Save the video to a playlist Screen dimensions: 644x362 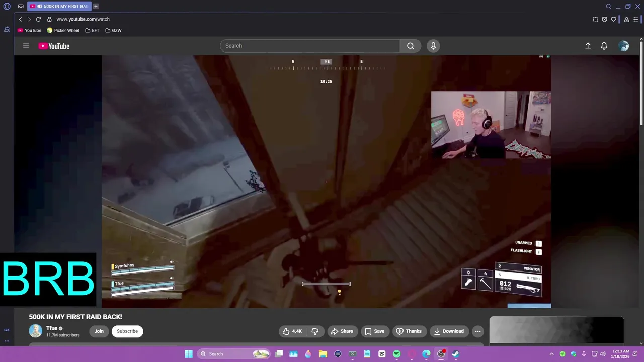point(375,331)
